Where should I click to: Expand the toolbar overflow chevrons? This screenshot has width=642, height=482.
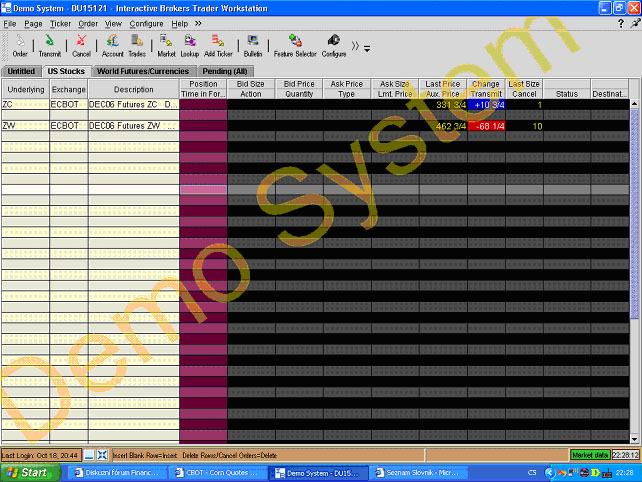coord(355,46)
